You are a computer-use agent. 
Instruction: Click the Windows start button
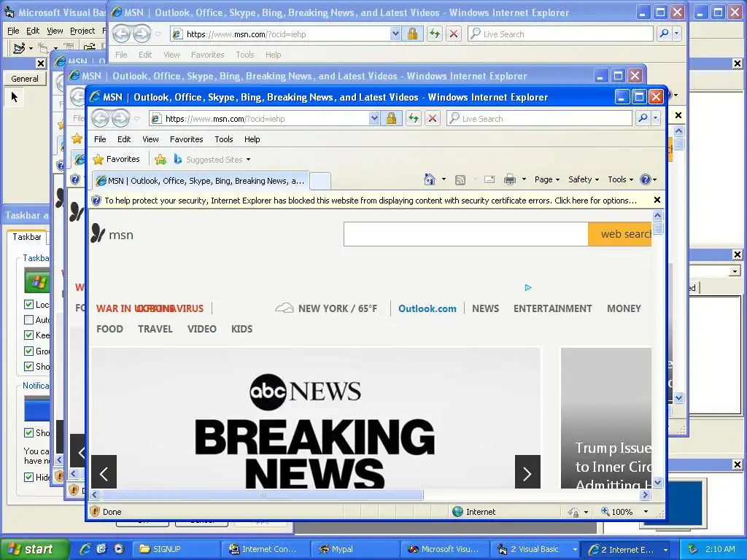tap(34, 549)
